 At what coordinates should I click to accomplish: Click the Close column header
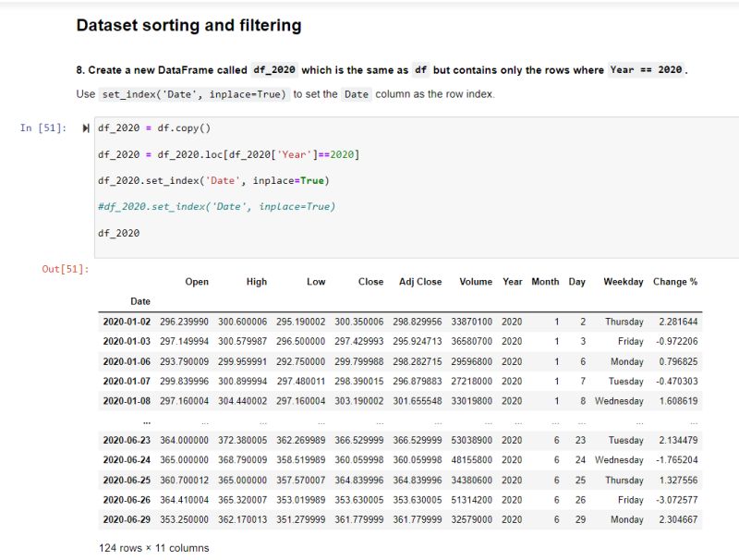click(370, 282)
